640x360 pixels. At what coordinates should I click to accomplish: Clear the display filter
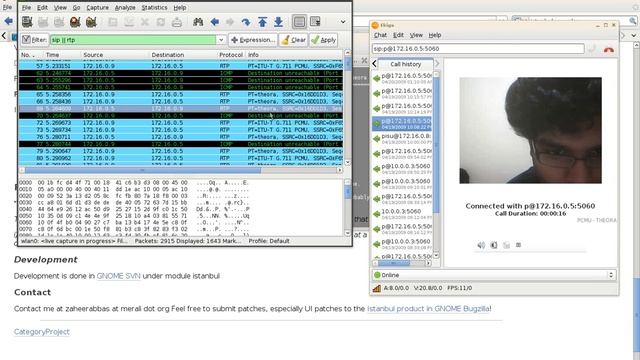[294, 40]
